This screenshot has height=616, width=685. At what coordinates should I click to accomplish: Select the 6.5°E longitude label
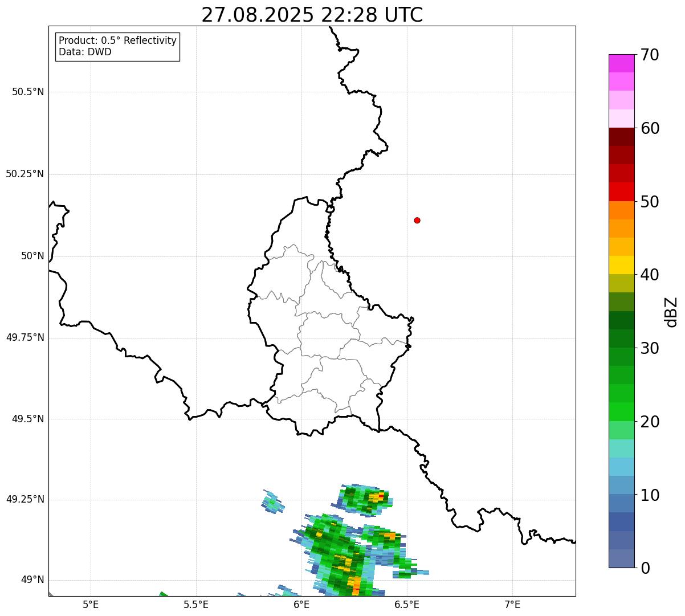[407, 605]
